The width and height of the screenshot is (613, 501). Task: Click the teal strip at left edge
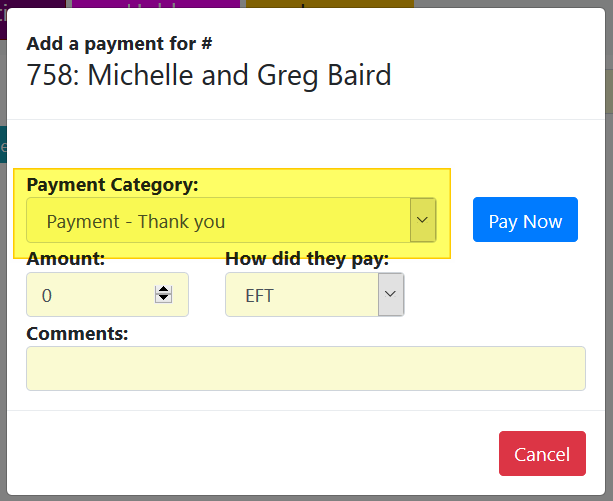(3, 145)
